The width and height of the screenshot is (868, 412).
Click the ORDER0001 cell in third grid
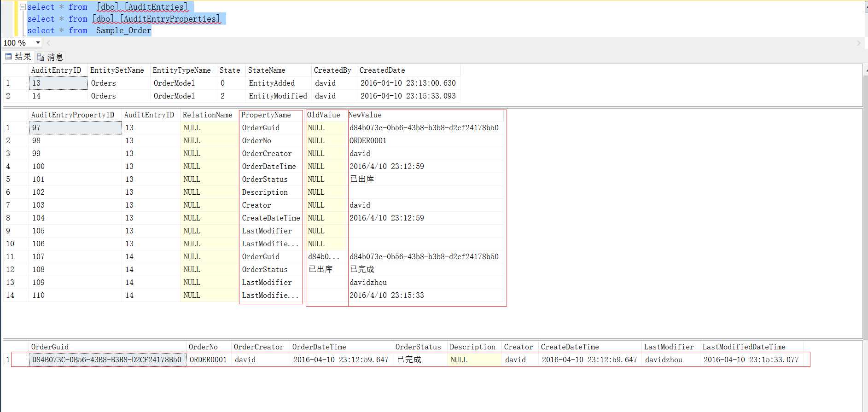[209, 360]
